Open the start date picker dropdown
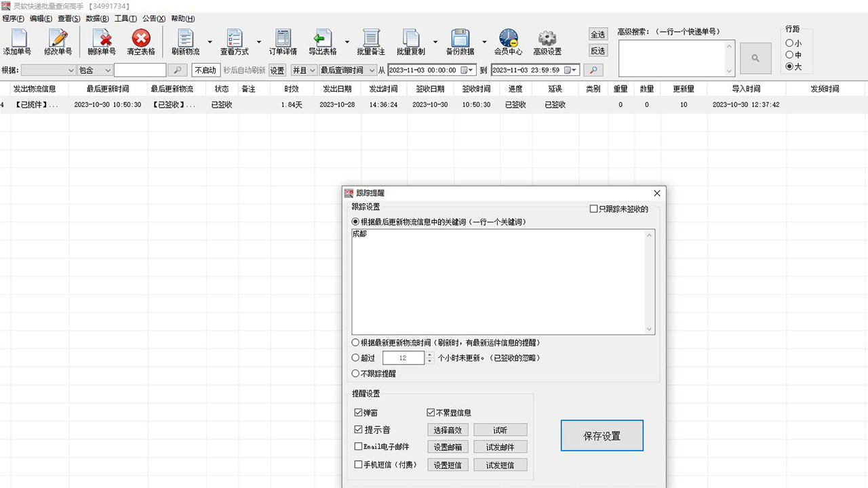Image resolution: width=868 pixels, height=488 pixels. [x=470, y=69]
